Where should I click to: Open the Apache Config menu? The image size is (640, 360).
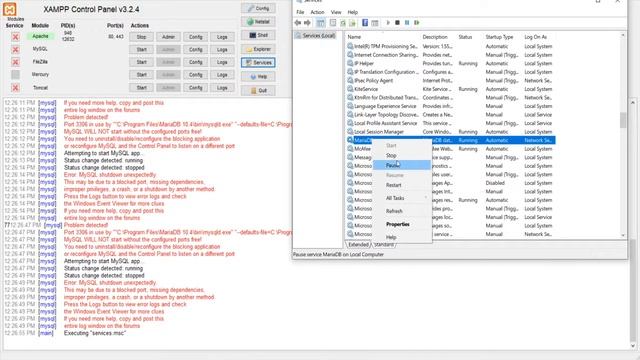196,37
